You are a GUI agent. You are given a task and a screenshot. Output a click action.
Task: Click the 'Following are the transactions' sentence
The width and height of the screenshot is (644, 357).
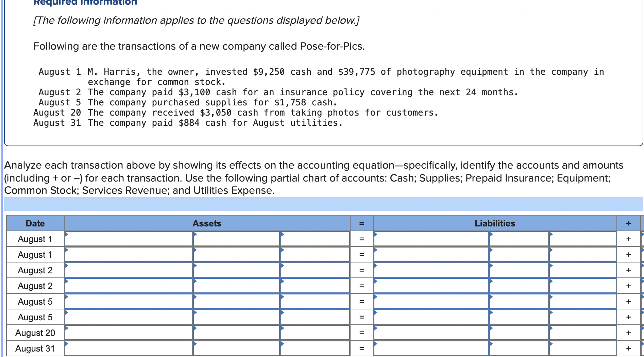[x=199, y=46]
